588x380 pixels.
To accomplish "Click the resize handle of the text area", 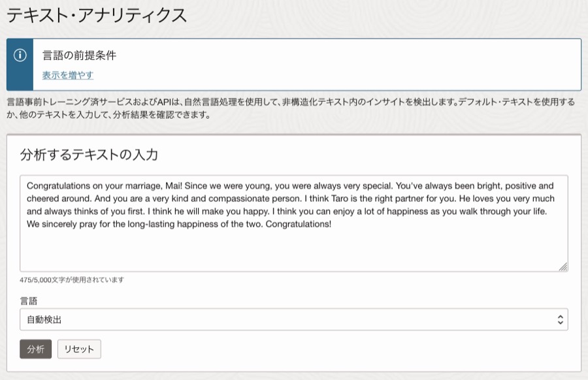I will (563, 266).
